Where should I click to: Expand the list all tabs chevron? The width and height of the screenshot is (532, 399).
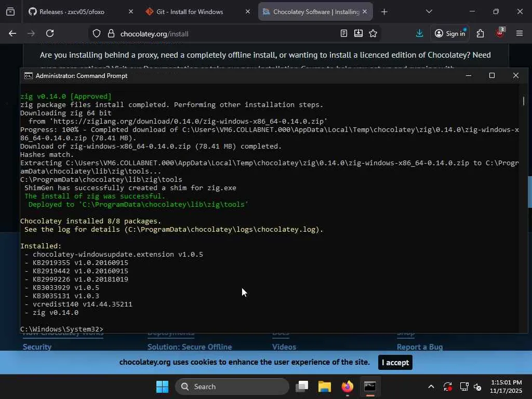coord(429,11)
